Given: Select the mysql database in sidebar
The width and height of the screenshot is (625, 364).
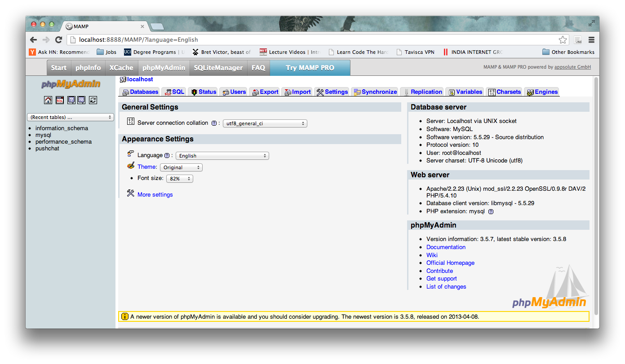Looking at the screenshot, I should [43, 135].
